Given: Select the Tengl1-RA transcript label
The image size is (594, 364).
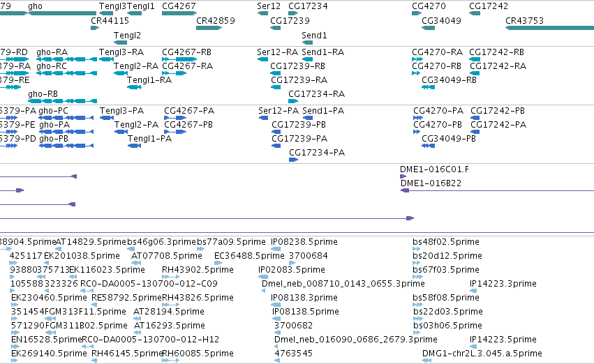Looking at the screenshot, I should pos(149,80).
